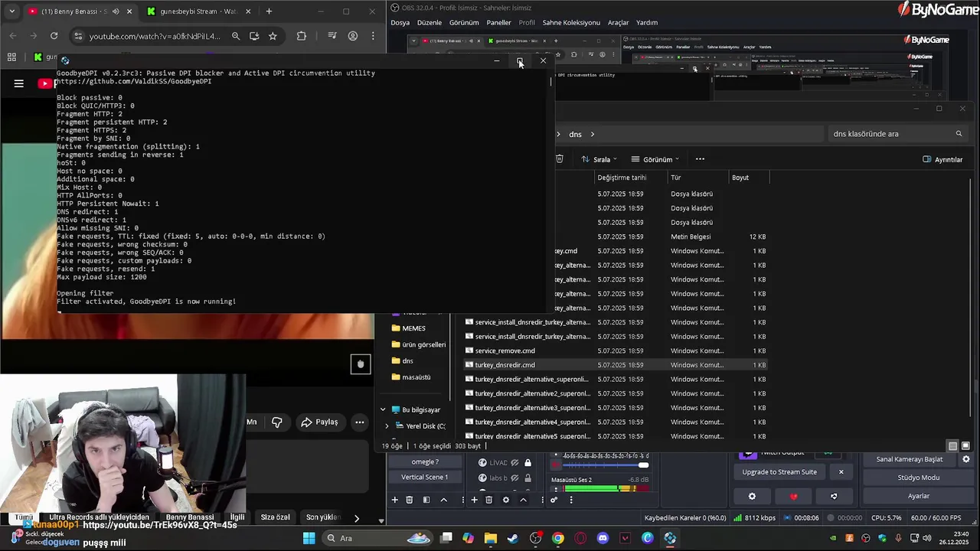Open Chrome three-dot menu
Image resolution: width=980 pixels, height=551 pixels.
373,36
